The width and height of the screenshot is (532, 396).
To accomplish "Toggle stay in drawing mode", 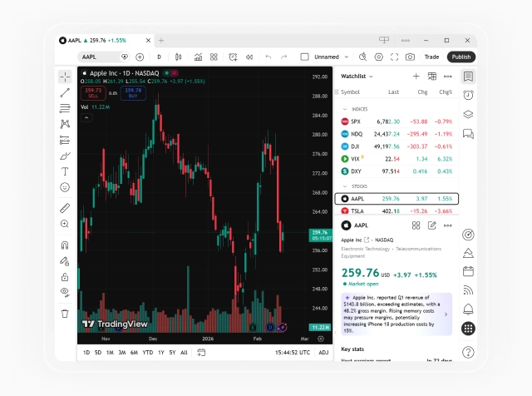I will point(65,261).
